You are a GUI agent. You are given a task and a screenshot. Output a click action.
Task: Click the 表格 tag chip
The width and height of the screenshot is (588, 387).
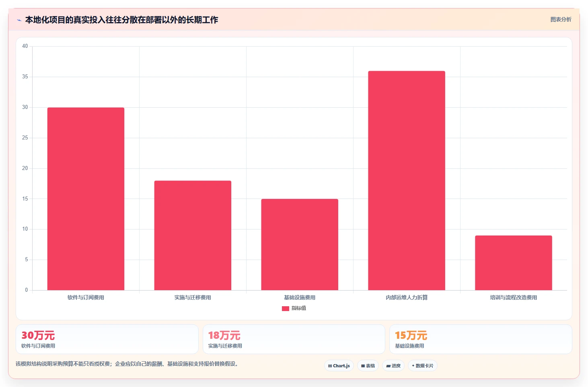coord(368,366)
